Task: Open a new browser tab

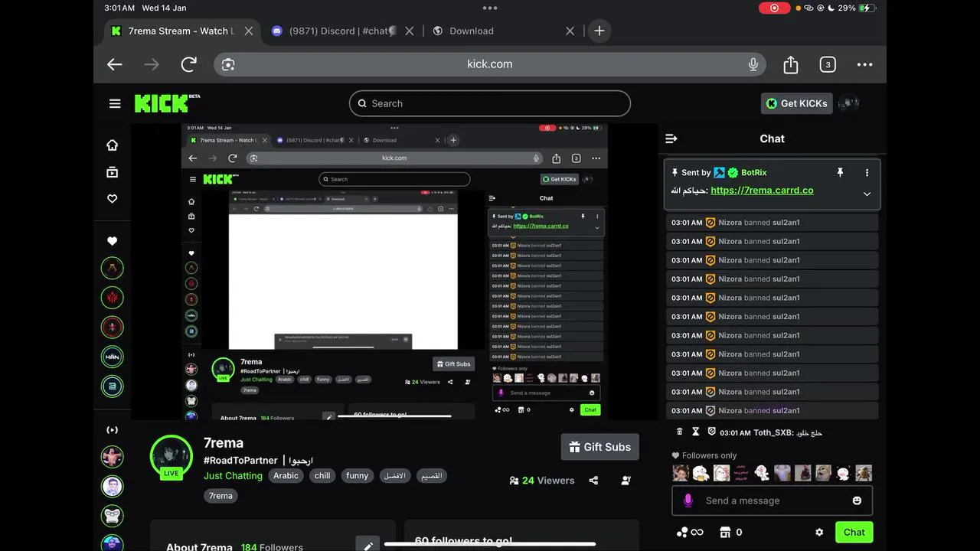Action: (x=599, y=31)
